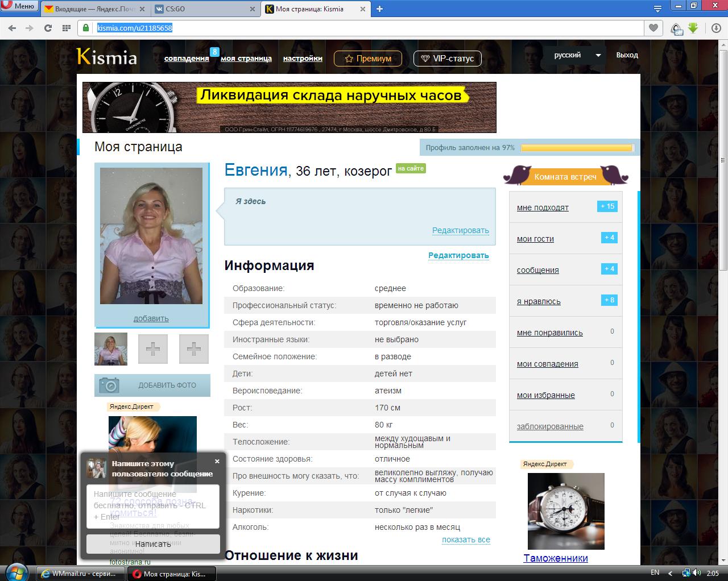The height and width of the screenshot is (581, 728).
Task: Open мне понравились list
Action: pyautogui.click(x=550, y=333)
